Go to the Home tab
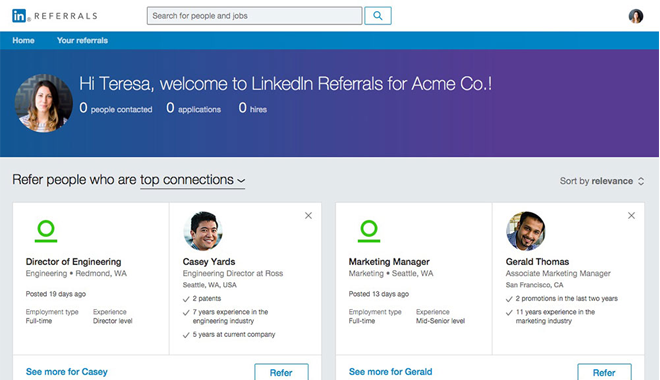Screen dimensions: 660x380 pos(24,40)
